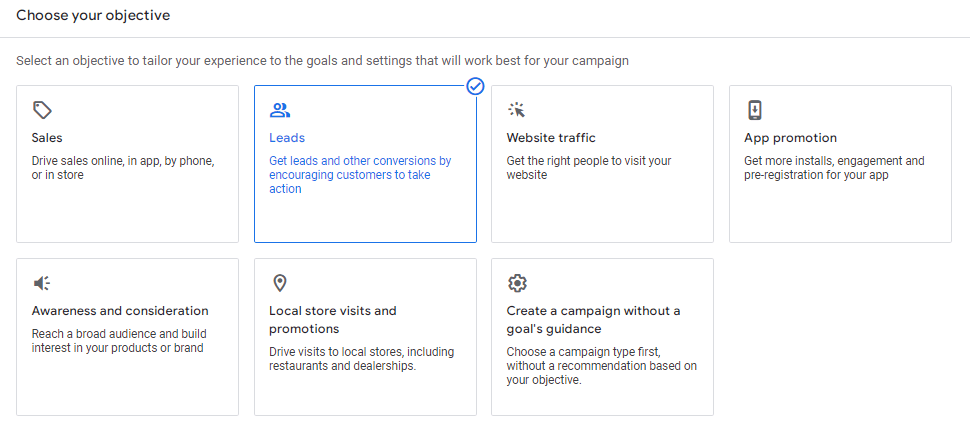
Task: Select the Sales objective title
Action: tap(47, 137)
